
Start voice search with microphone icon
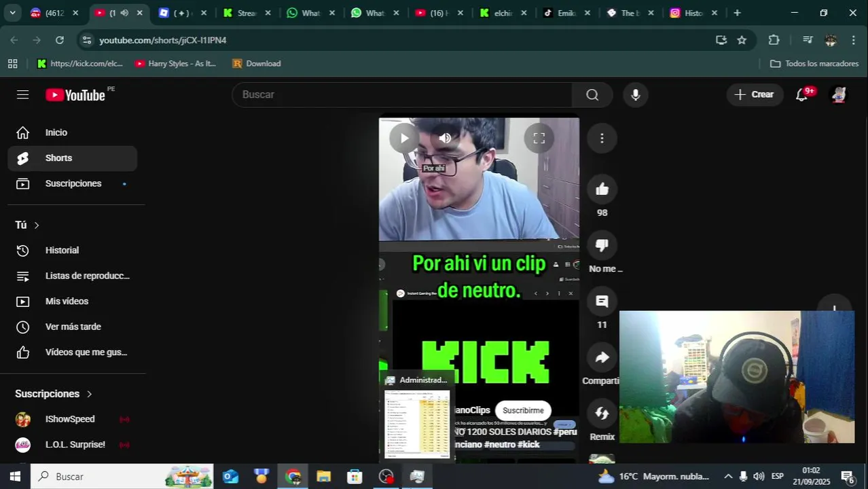point(635,94)
